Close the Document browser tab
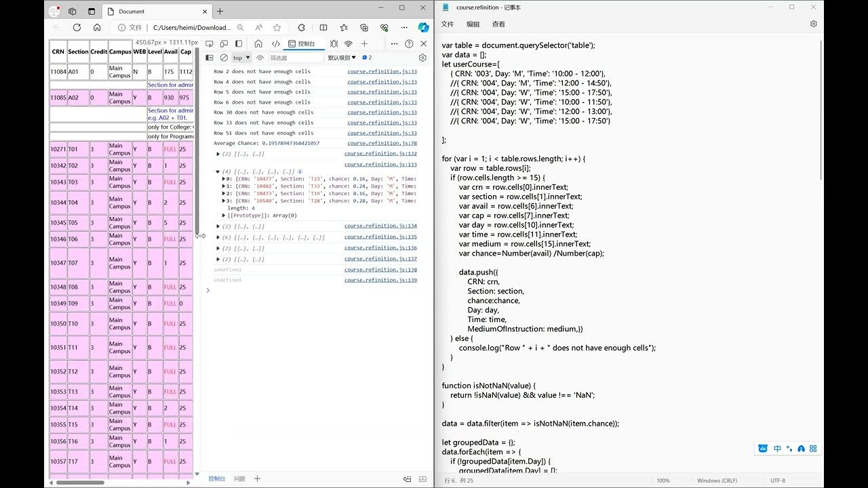 click(205, 12)
